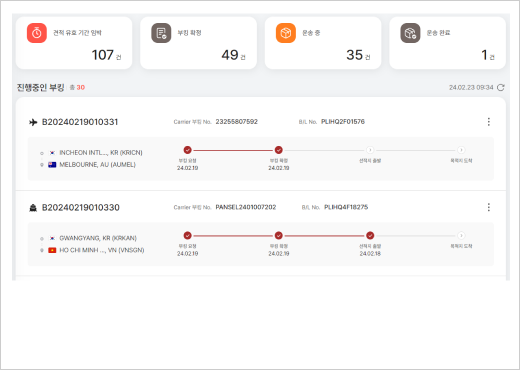Click HO CHI MINH ..., VN (VNSGN) destination

(102, 250)
